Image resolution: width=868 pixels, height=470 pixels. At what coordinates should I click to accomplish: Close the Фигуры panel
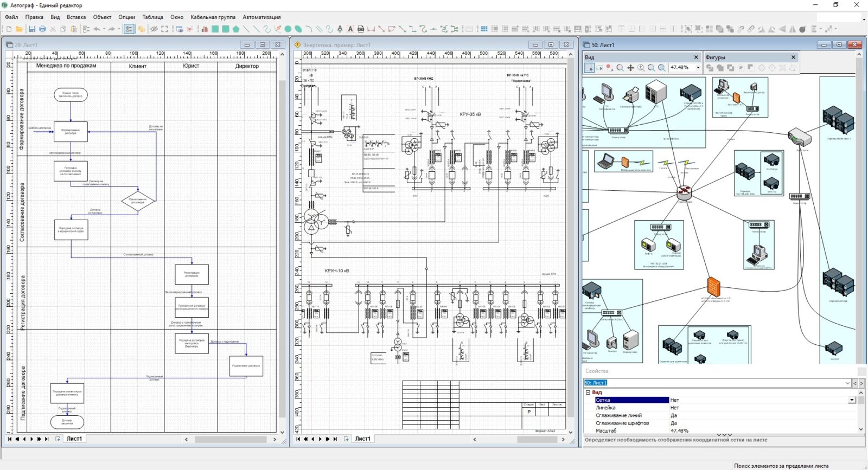793,57
